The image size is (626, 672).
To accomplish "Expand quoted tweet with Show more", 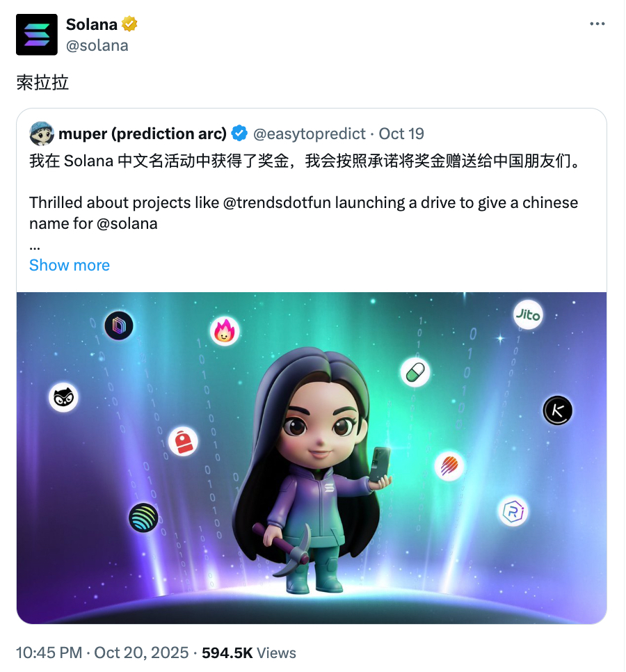I will tap(70, 265).
